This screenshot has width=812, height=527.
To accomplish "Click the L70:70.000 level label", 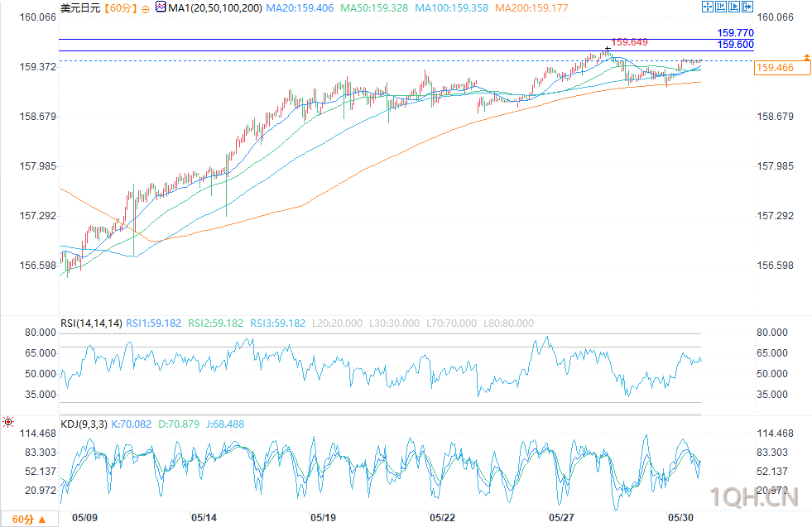I will [x=451, y=323].
